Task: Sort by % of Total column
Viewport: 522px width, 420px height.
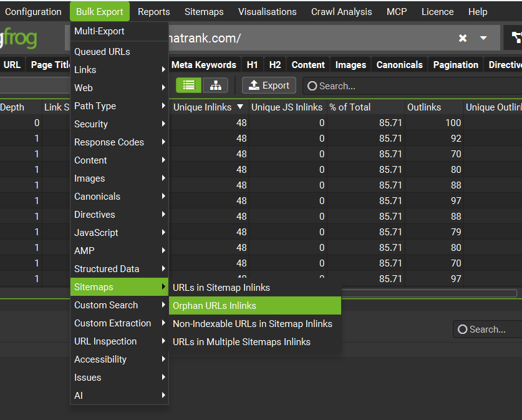Action: [365, 107]
